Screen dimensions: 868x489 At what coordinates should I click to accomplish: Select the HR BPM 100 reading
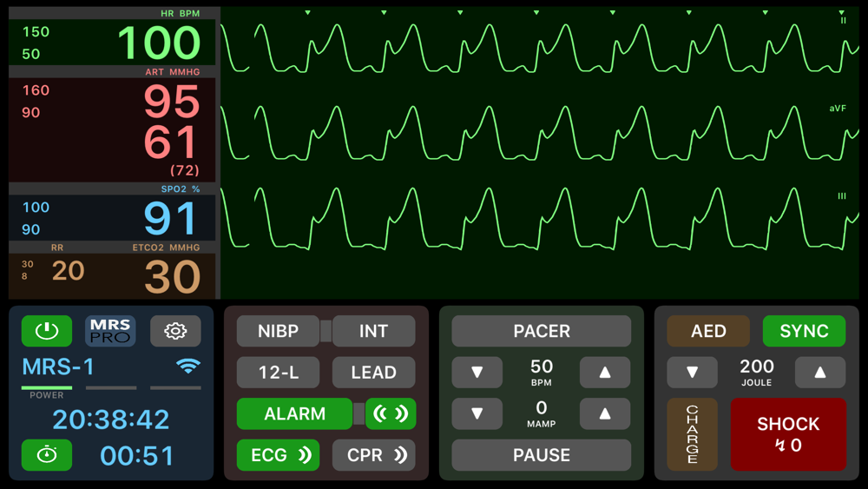(160, 43)
